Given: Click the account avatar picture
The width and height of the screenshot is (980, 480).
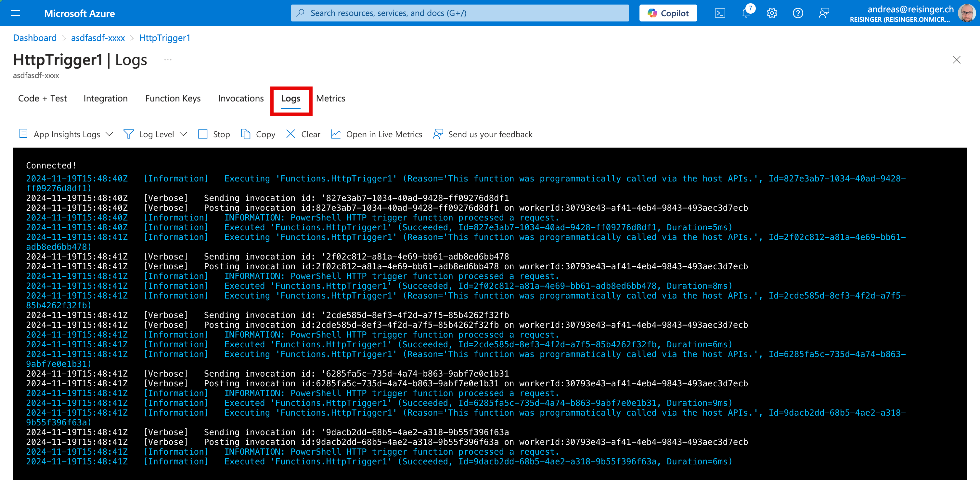Looking at the screenshot, I should pos(966,13).
